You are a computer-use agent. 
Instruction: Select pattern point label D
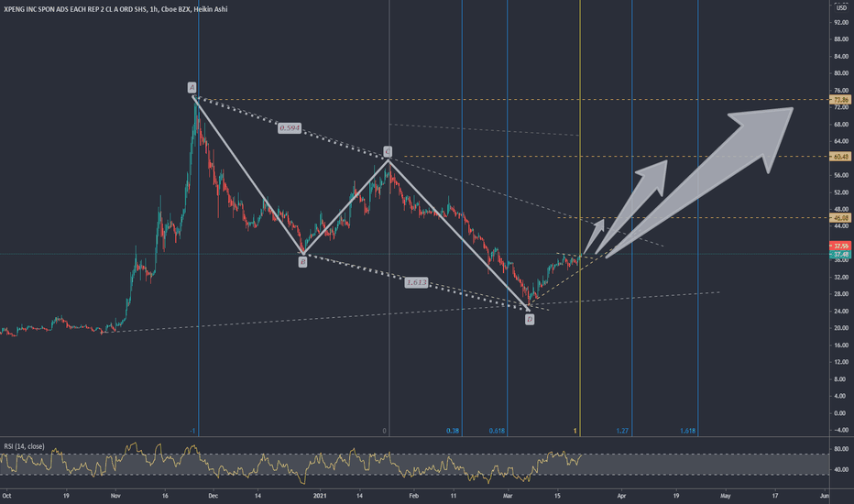point(530,320)
